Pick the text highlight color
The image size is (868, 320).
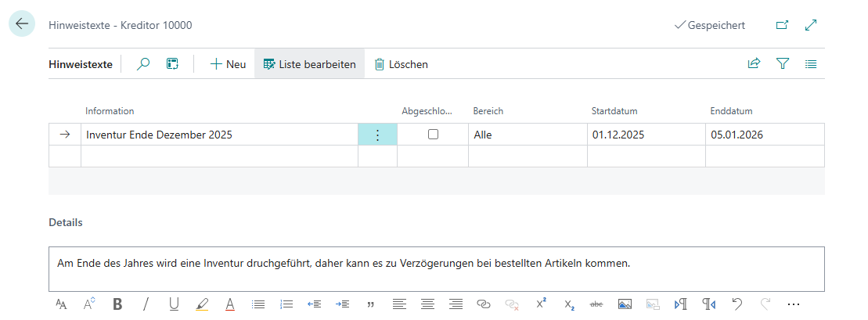[x=202, y=304]
